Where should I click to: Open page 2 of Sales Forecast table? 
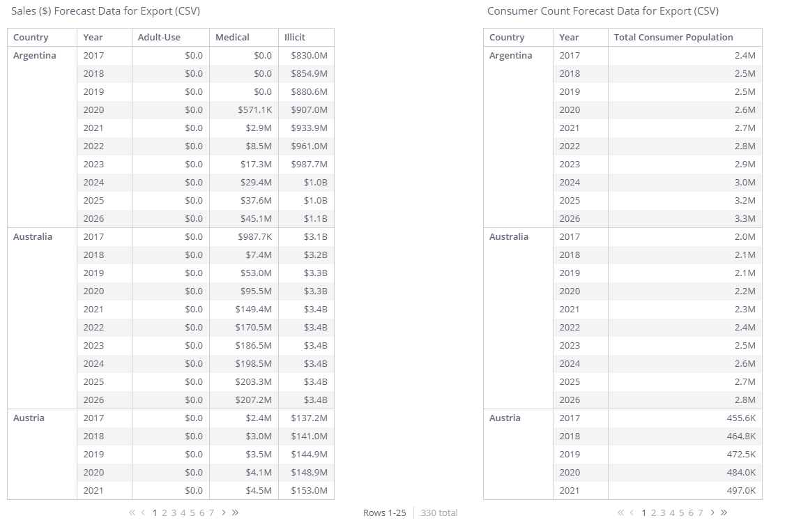click(x=165, y=512)
